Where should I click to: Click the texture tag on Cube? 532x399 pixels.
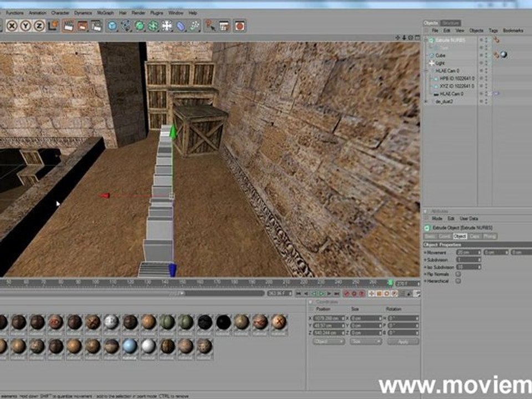click(504, 55)
